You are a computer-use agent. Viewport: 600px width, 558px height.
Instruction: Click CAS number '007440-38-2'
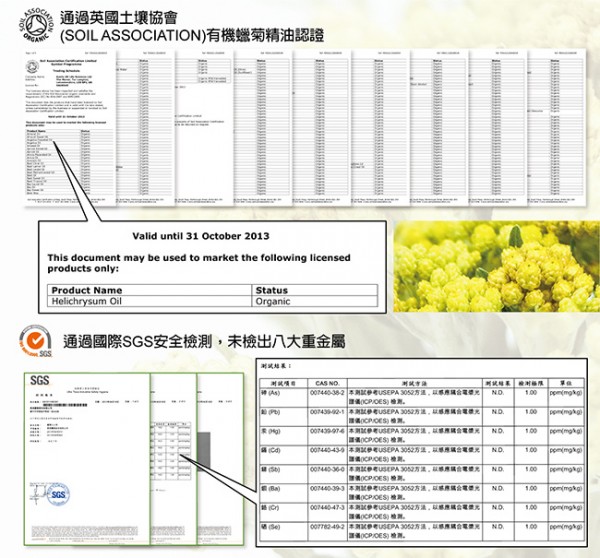[x=327, y=393]
